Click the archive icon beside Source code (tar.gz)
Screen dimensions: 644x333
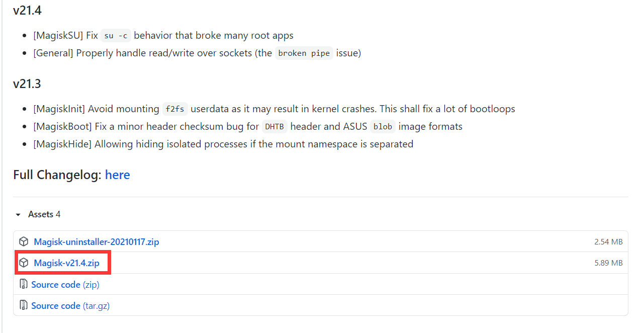[x=23, y=305]
